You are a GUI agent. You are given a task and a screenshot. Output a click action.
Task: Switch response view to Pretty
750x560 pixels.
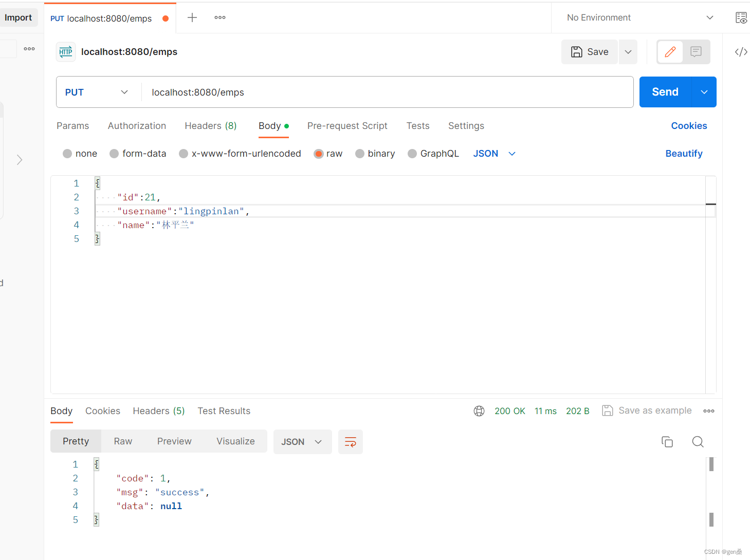tap(76, 441)
